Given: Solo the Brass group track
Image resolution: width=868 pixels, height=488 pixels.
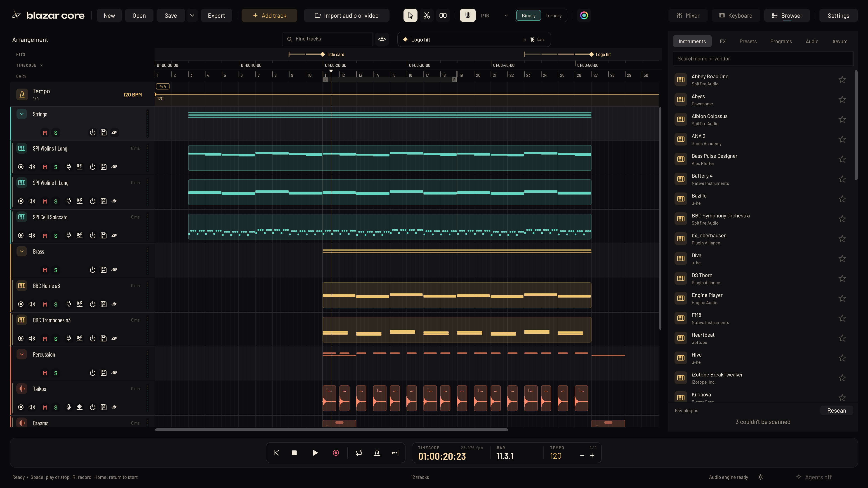Looking at the screenshot, I should [x=56, y=270].
